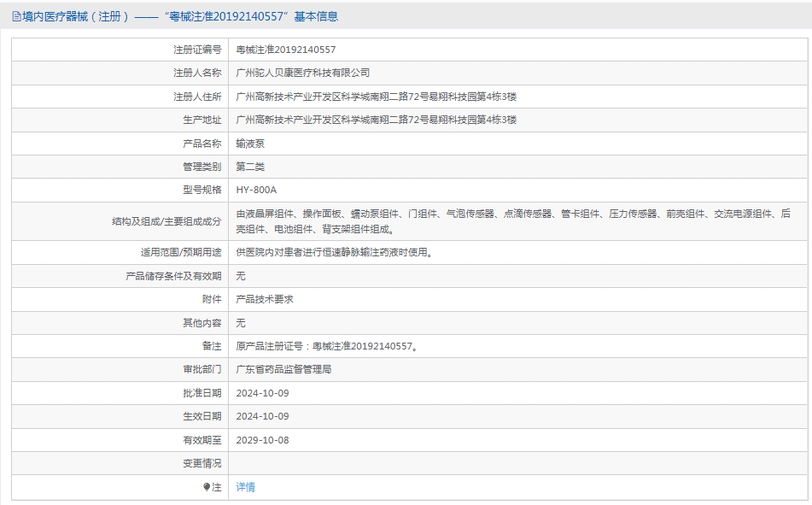Select the page header title text 境内医疗器械（注册）

click(x=76, y=16)
